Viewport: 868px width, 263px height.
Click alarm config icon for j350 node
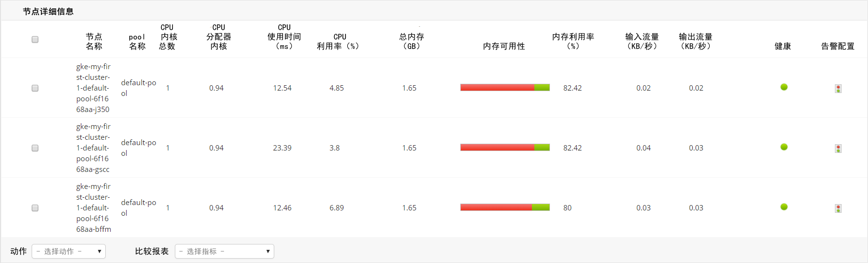coord(838,89)
